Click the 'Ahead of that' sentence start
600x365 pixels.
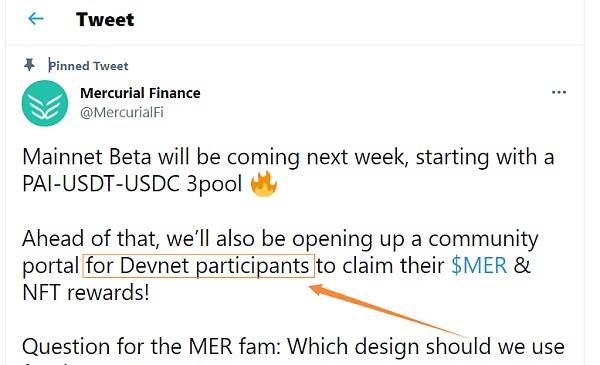tap(90, 239)
